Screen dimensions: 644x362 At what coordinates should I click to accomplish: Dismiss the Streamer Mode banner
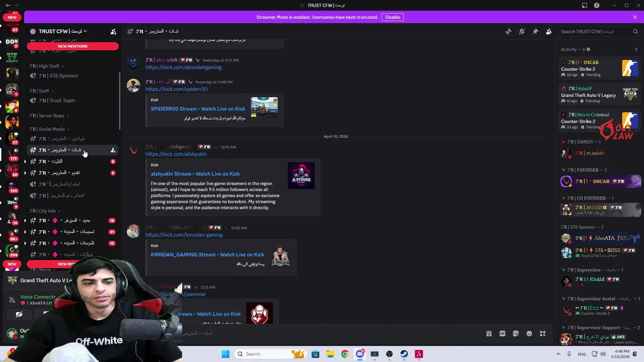635,17
